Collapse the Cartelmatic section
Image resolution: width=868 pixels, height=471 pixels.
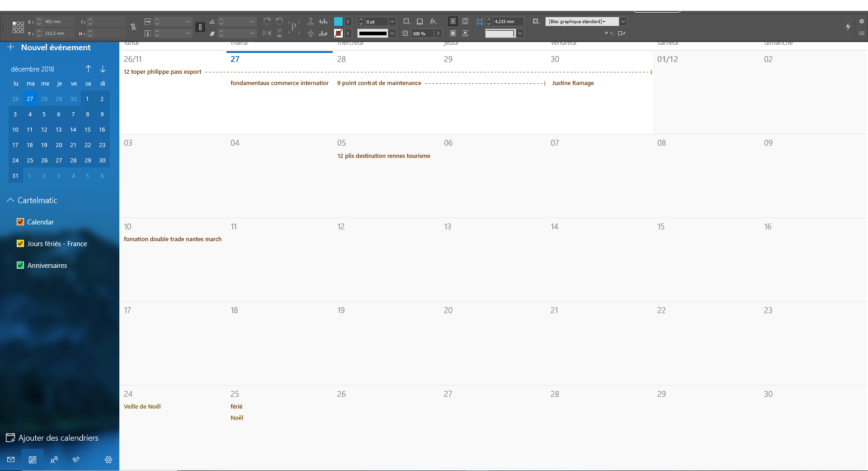click(x=10, y=200)
